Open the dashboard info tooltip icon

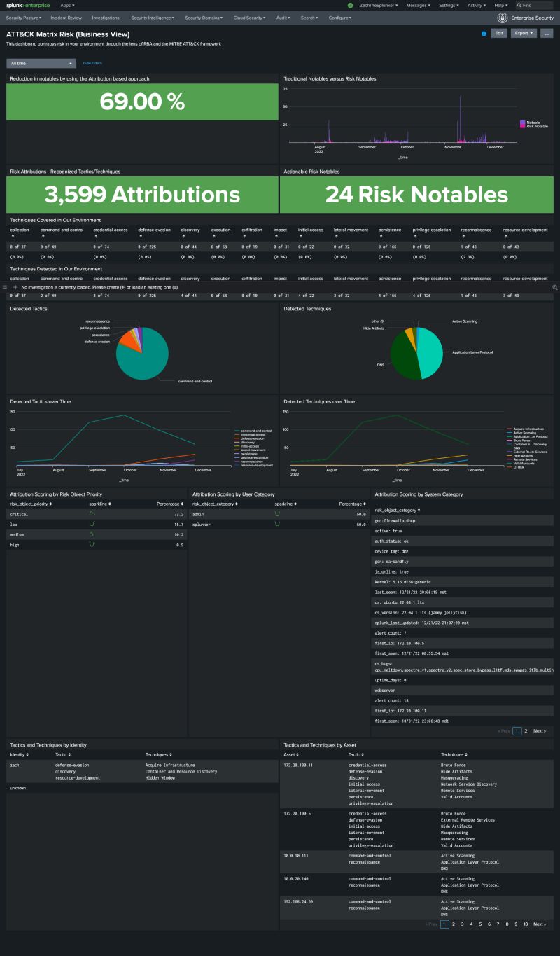(483, 33)
